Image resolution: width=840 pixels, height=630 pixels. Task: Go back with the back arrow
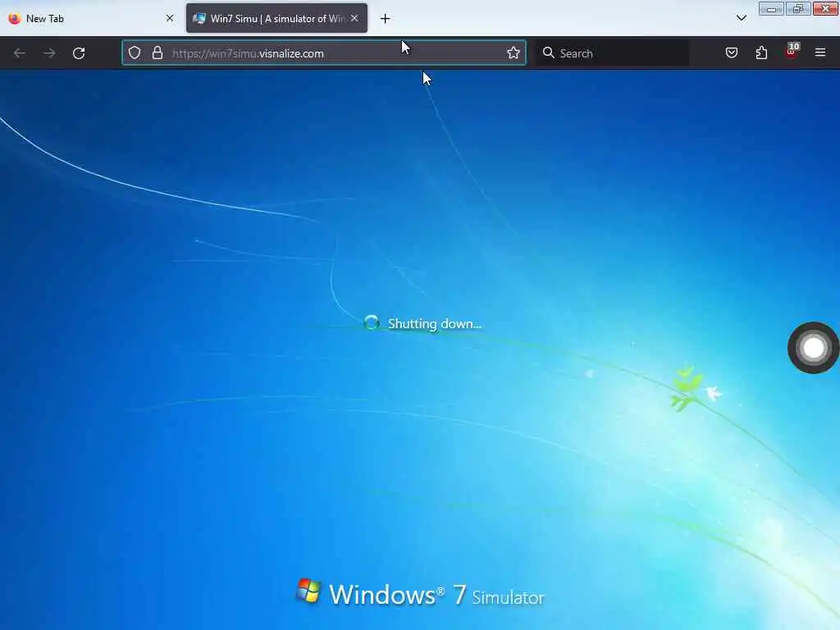click(20, 53)
